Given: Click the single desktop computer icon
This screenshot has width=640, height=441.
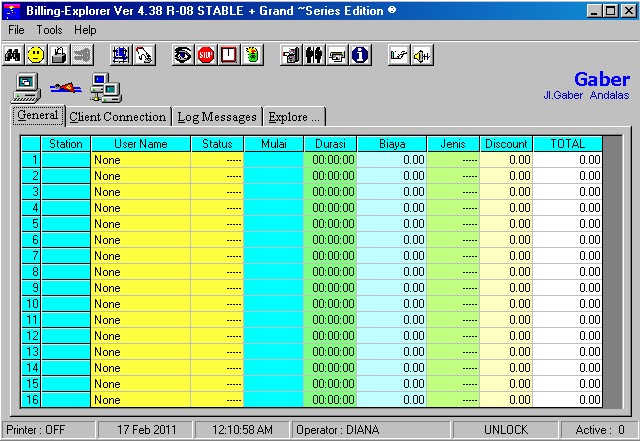Looking at the screenshot, I should [x=26, y=87].
